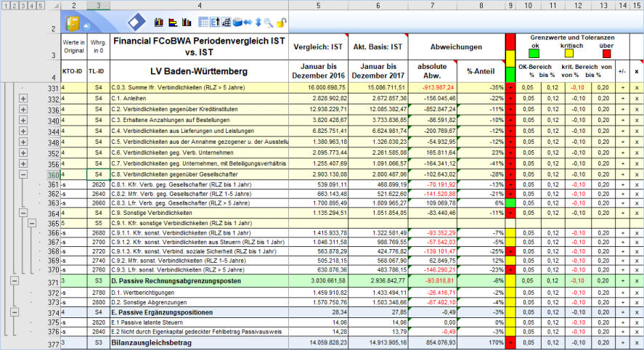Click the magnifier zoom icon
644x350 pixels.
268,23
